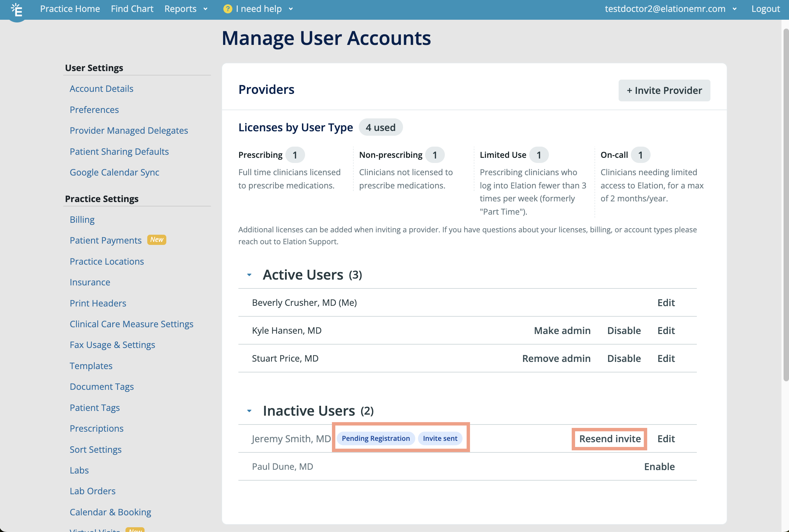Select the Find Chart menu item

(x=132, y=9)
